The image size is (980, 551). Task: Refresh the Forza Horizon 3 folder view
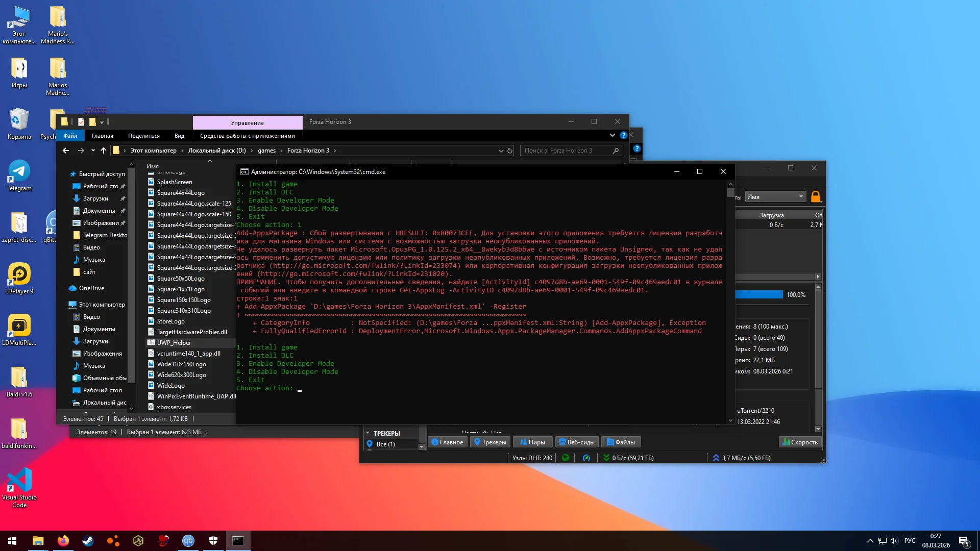pyautogui.click(x=509, y=151)
